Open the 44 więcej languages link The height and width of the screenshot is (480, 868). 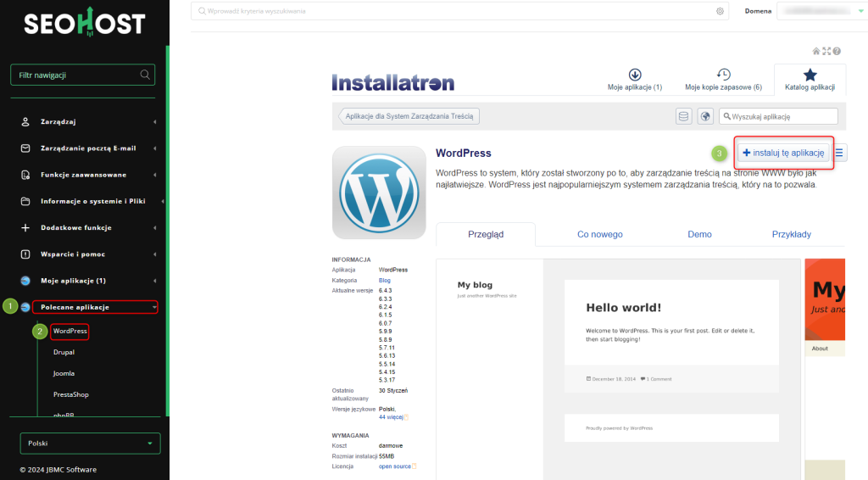point(391,417)
